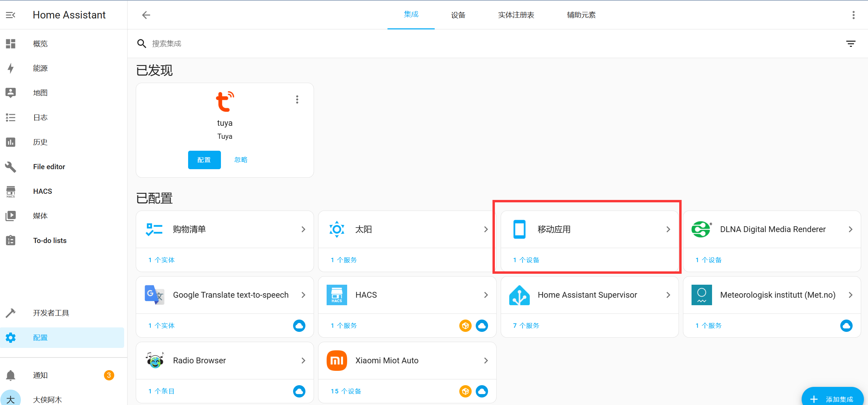Switch to the 辅助元素 tab
868x405 pixels.
(x=581, y=15)
